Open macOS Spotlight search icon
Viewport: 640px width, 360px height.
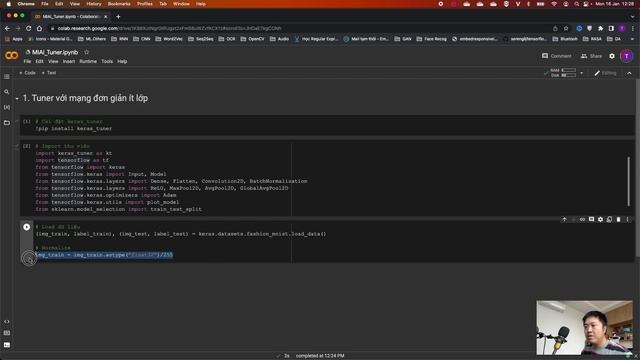point(576,4)
